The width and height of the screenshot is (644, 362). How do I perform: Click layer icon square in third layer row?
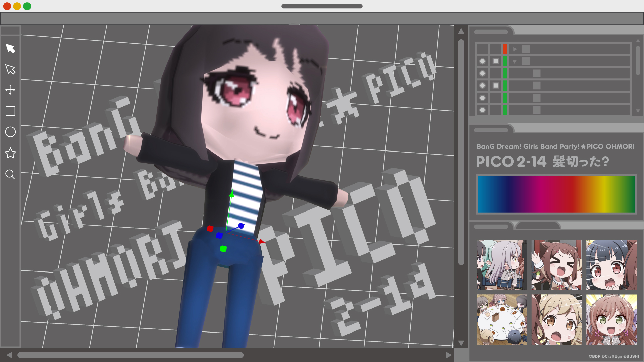click(537, 73)
